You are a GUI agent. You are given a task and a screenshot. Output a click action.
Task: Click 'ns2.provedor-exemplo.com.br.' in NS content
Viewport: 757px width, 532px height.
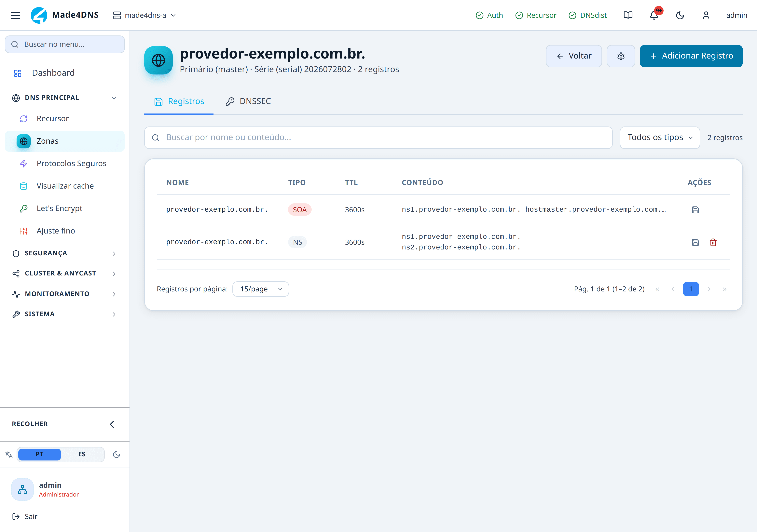tap(461, 247)
